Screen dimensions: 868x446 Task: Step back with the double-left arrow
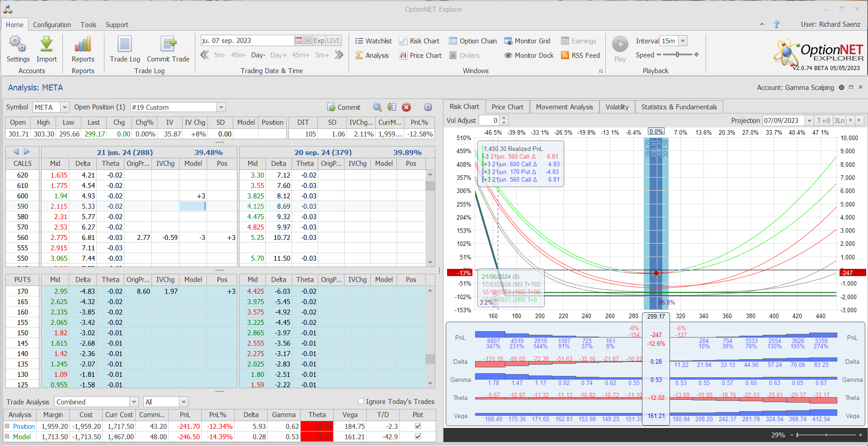tap(204, 55)
